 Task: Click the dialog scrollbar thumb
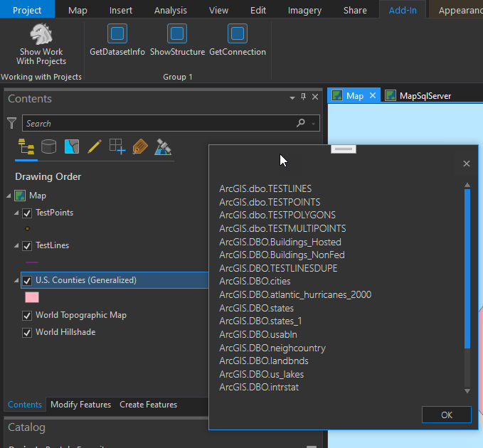tap(467, 269)
